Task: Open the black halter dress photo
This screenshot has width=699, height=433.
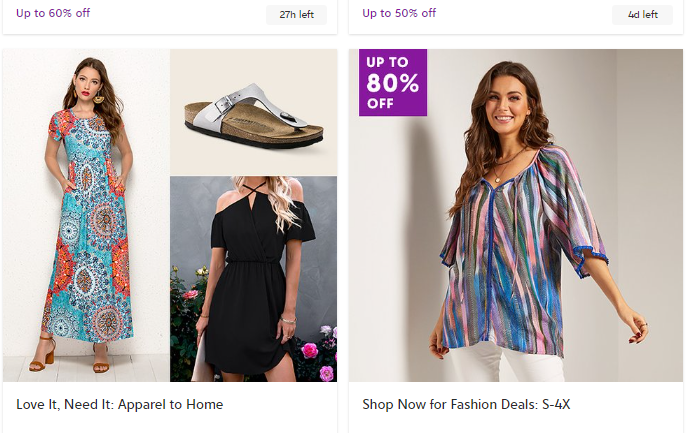Action: [253, 279]
